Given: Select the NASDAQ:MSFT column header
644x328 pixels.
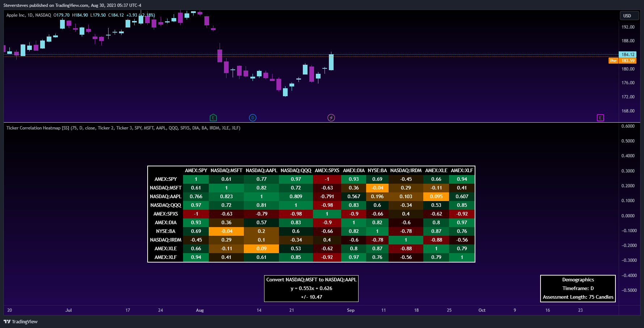Looking at the screenshot, I should point(226,170).
